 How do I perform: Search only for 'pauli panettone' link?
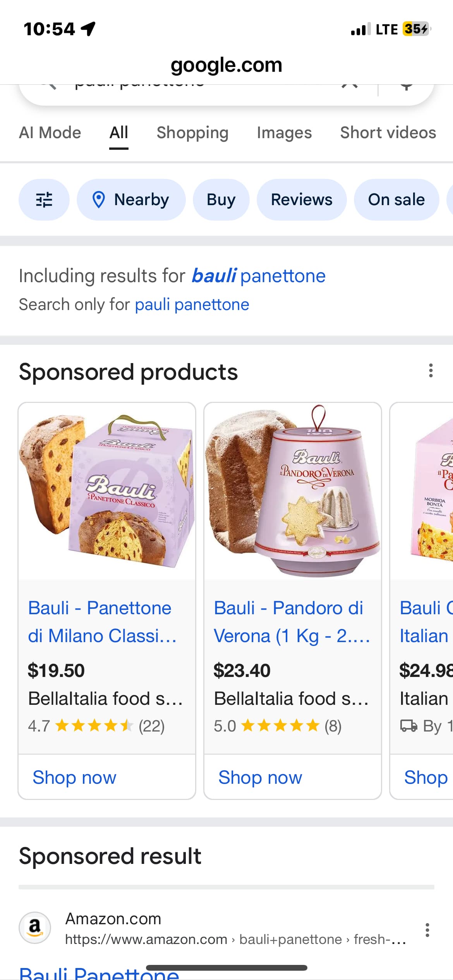pos(192,305)
